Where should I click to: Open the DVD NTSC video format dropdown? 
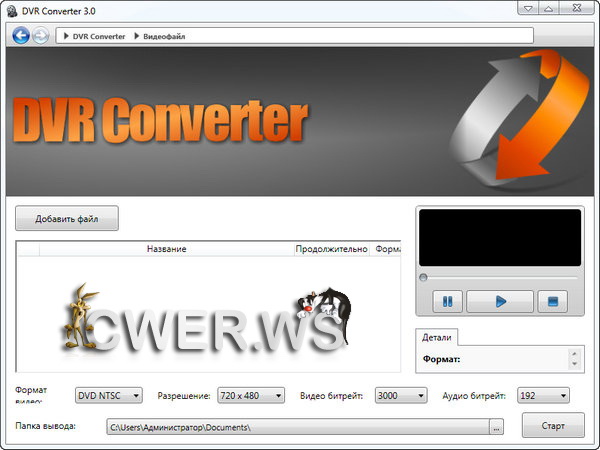coord(110,396)
